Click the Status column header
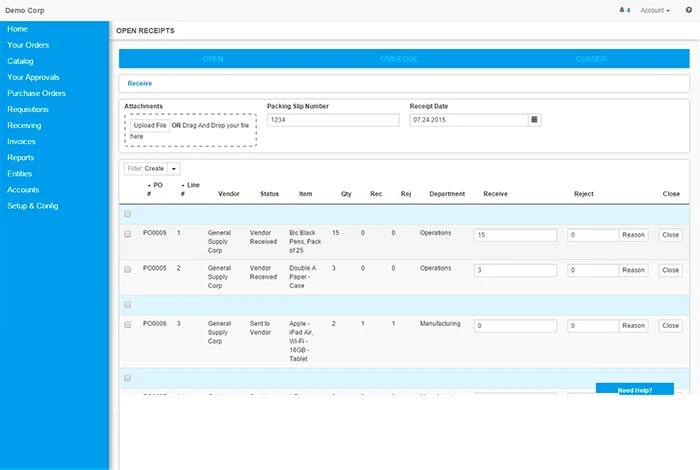Viewport: 700px width, 470px height. click(x=269, y=194)
